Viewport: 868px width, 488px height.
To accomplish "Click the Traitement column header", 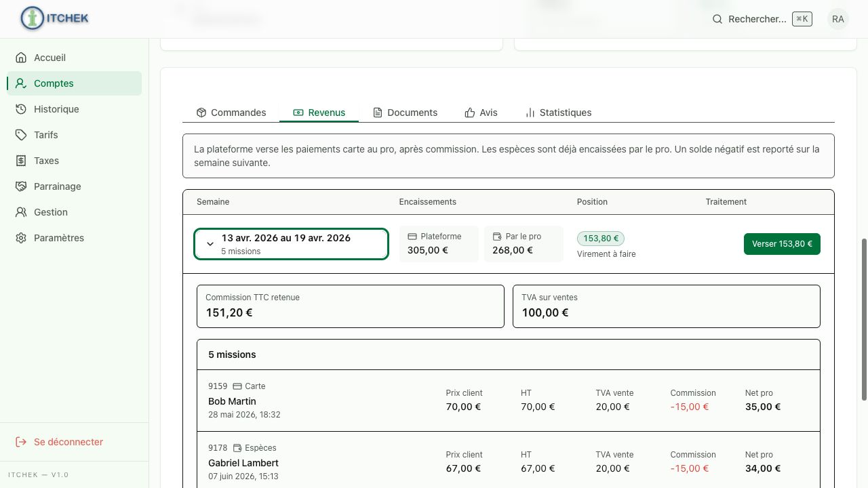I will click(726, 202).
